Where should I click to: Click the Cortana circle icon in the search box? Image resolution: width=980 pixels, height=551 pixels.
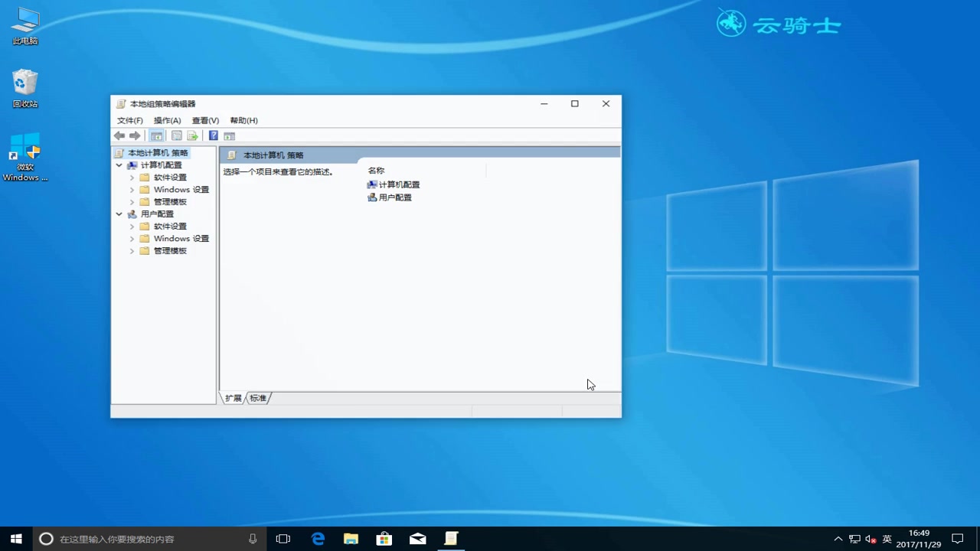click(46, 539)
